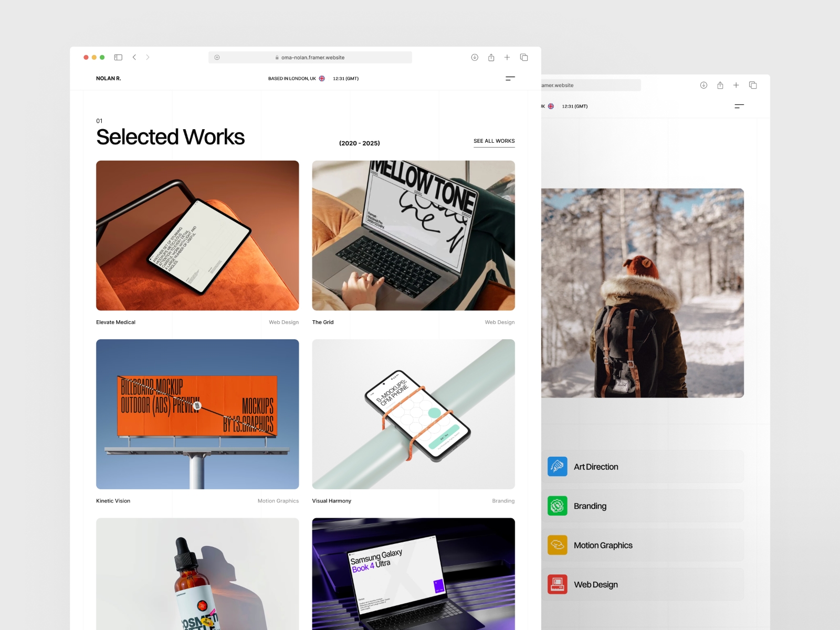Open a new tab with plus icon
840x630 pixels.
click(507, 57)
